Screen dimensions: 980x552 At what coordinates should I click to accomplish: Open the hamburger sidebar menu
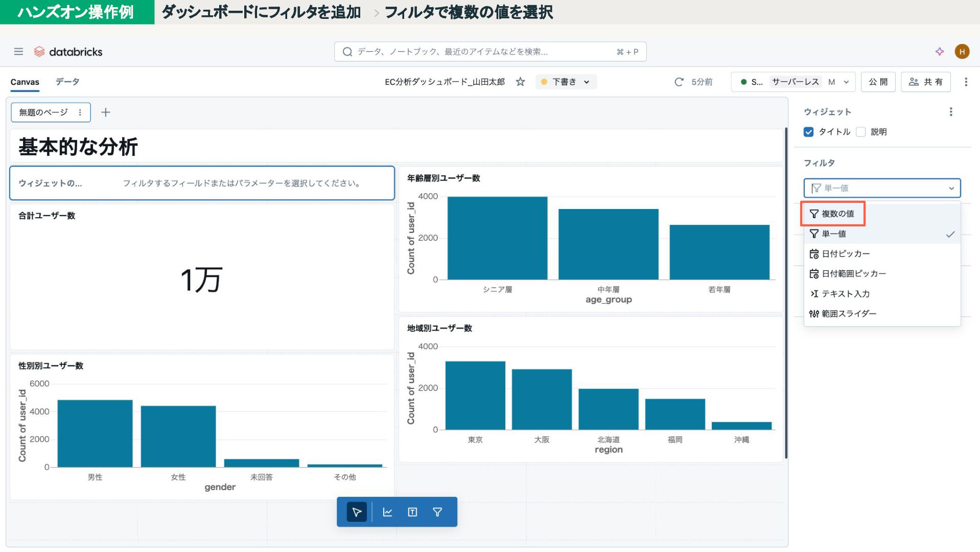coord(18,52)
